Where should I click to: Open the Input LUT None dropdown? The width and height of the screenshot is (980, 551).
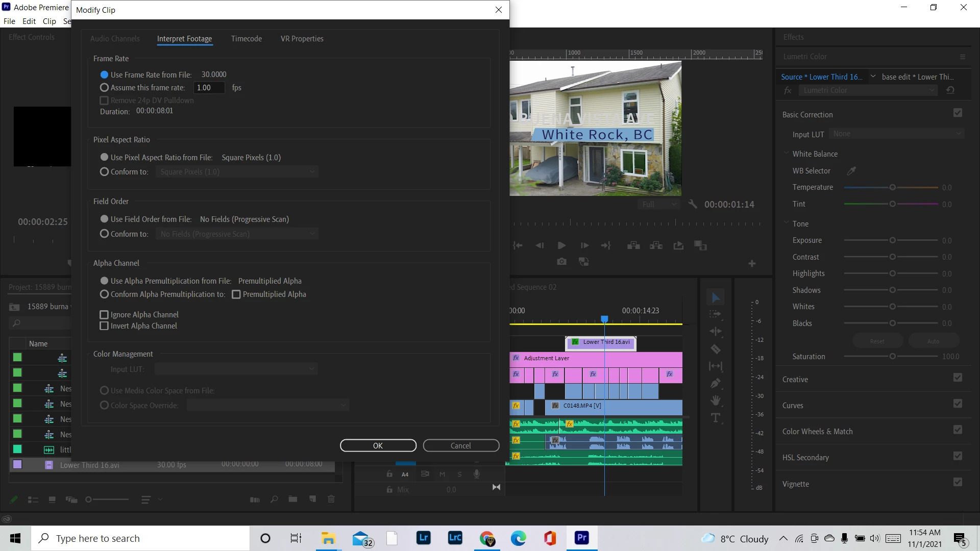click(x=897, y=134)
